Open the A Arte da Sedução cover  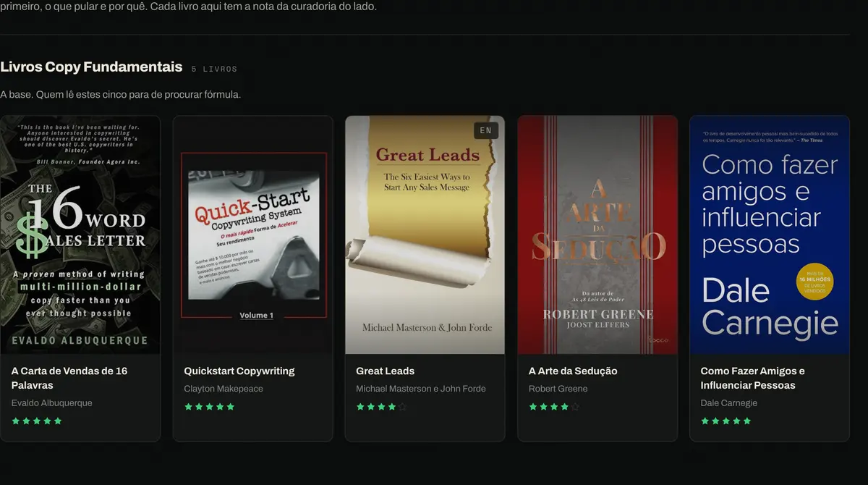click(x=597, y=235)
